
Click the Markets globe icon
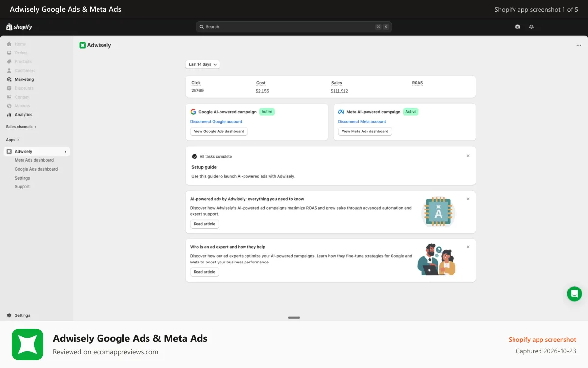(x=9, y=106)
